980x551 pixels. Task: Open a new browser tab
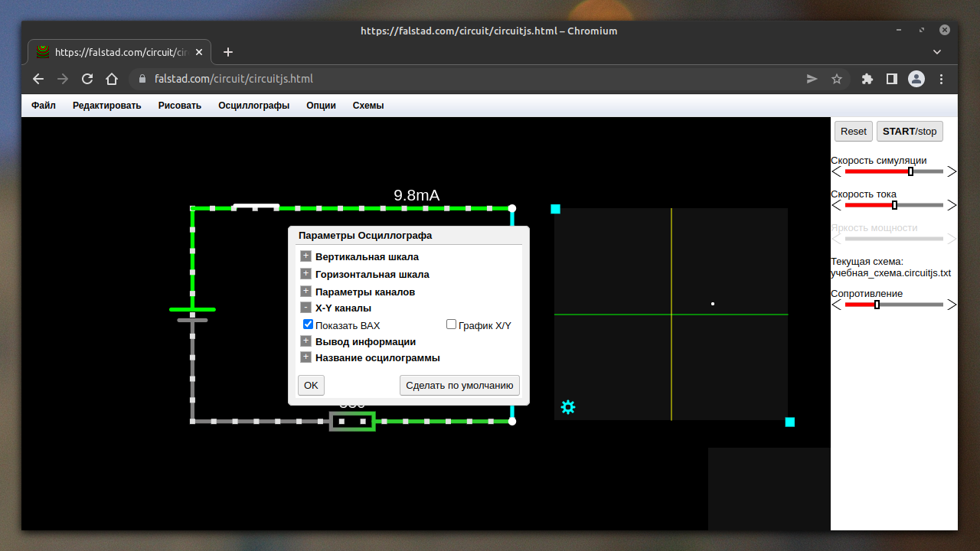pos(227,52)
